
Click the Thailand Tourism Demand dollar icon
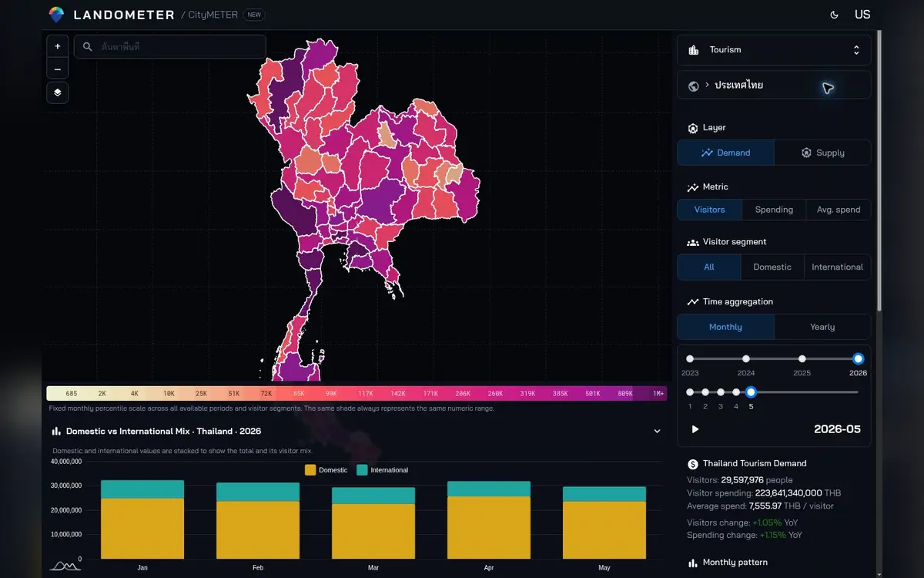point(693,464)
